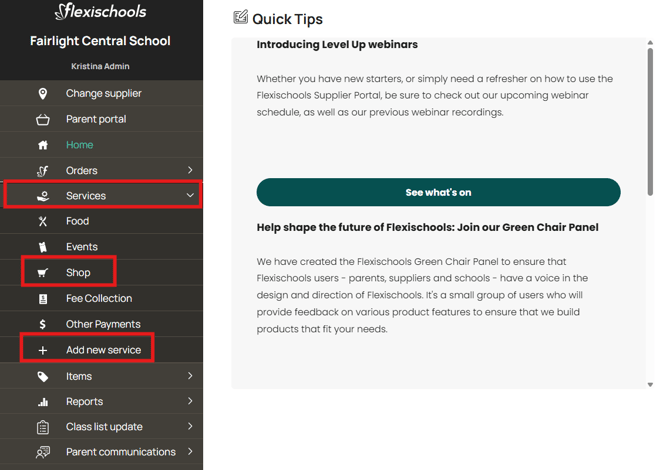Expand the Class list update arrow
The image size is (670, 470).
coord(190,427)
